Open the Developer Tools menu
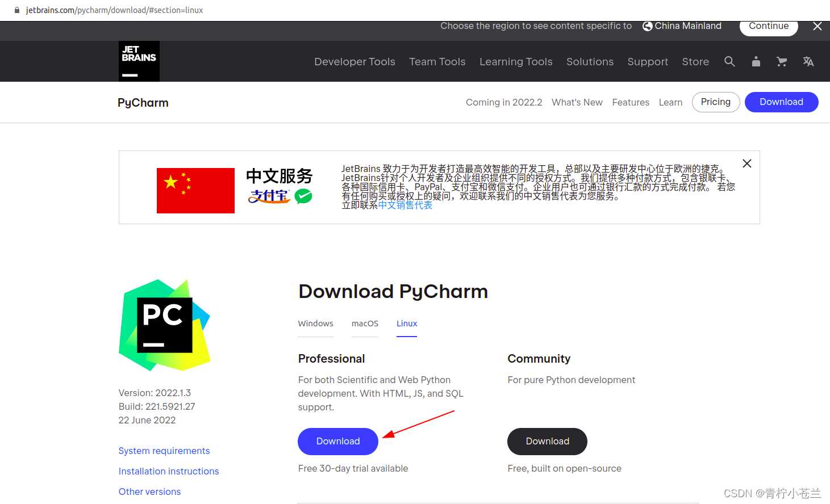The image size is (830, 504). click(354, 61)
